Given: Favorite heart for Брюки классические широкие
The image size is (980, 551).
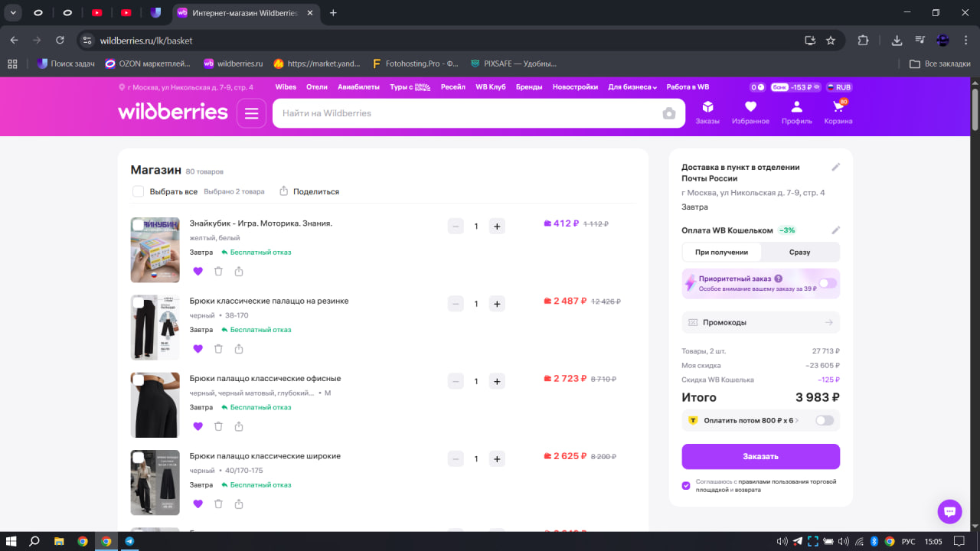Looking at the screenshot, I should [x=198, y=504].
